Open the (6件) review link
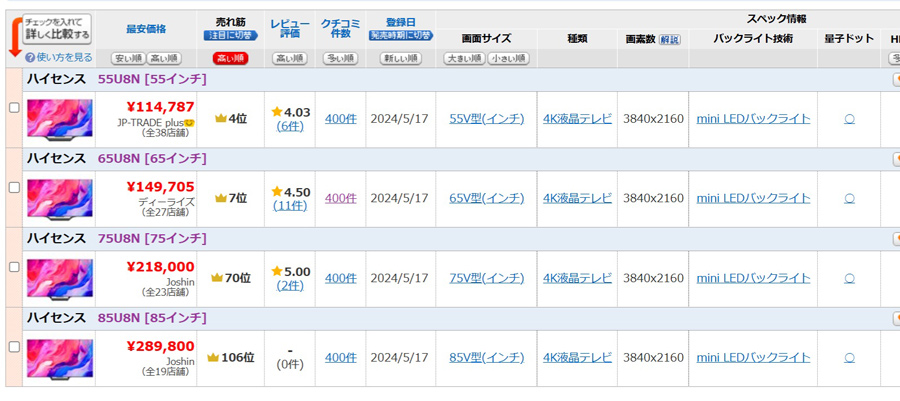Viewport: 900px width, 401px height. point(290,126)
